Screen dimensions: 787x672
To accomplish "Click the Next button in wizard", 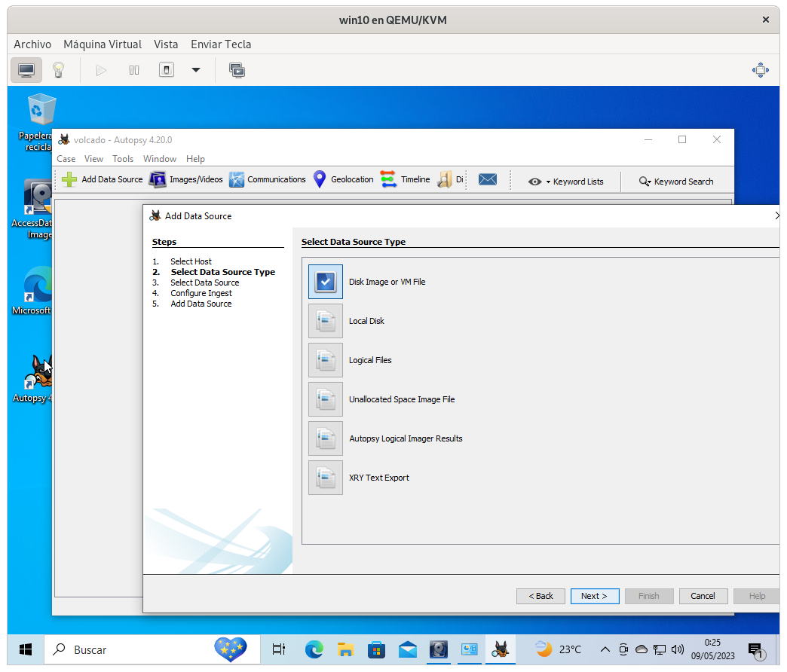I will [594, 596].
